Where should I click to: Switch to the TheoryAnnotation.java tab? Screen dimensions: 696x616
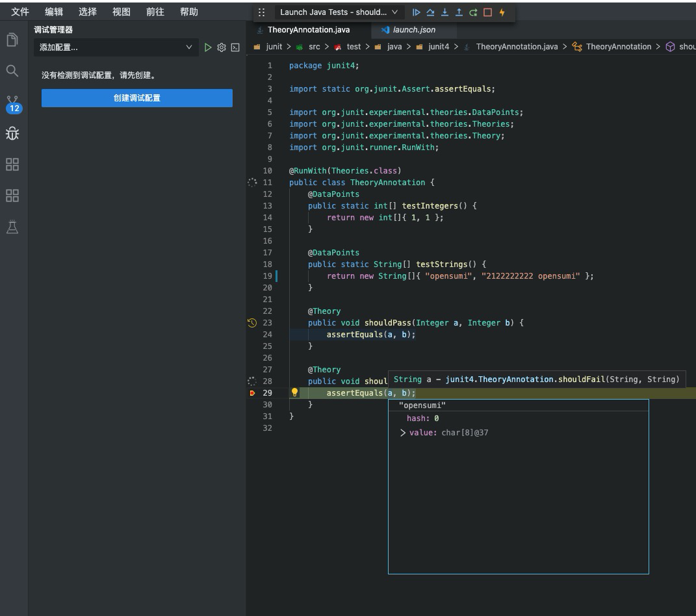pos(309,30)
